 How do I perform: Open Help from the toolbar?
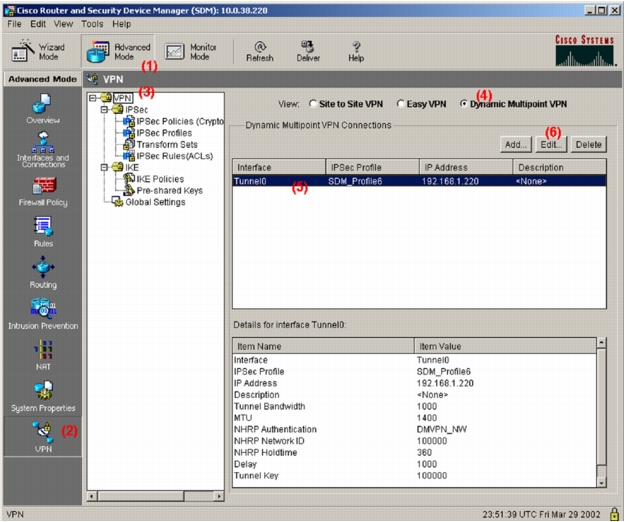[356, 52]
